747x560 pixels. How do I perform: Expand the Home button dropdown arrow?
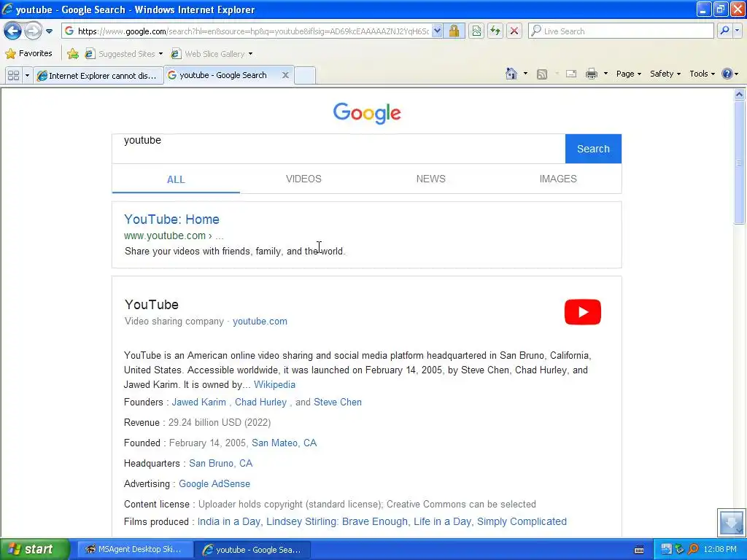(x=525, y=74)
